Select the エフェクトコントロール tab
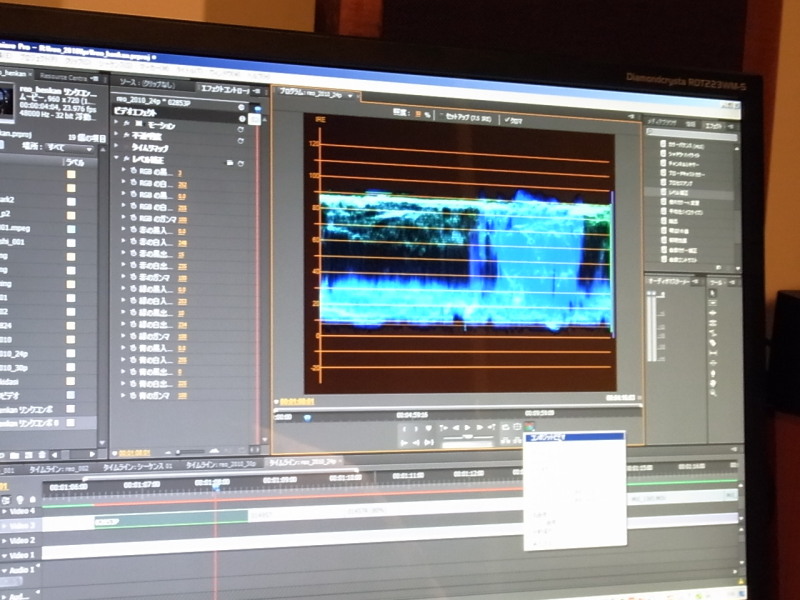 tap(225, 89)
